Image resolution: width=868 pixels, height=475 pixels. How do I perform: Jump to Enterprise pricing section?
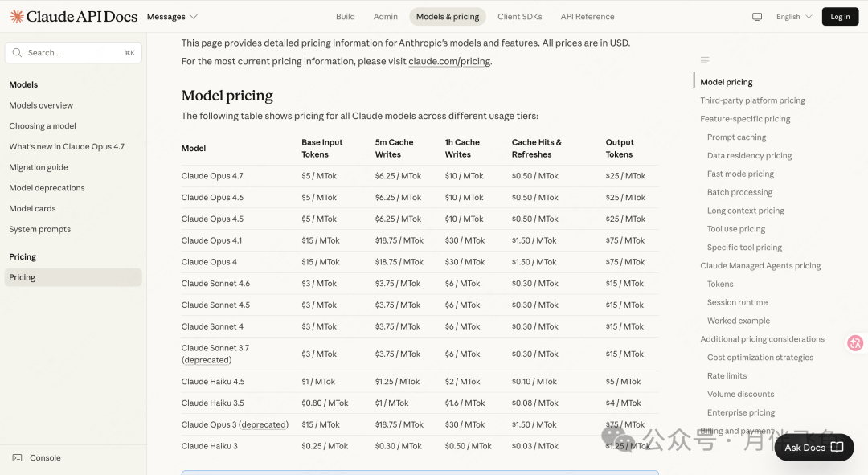pos(741,412)
